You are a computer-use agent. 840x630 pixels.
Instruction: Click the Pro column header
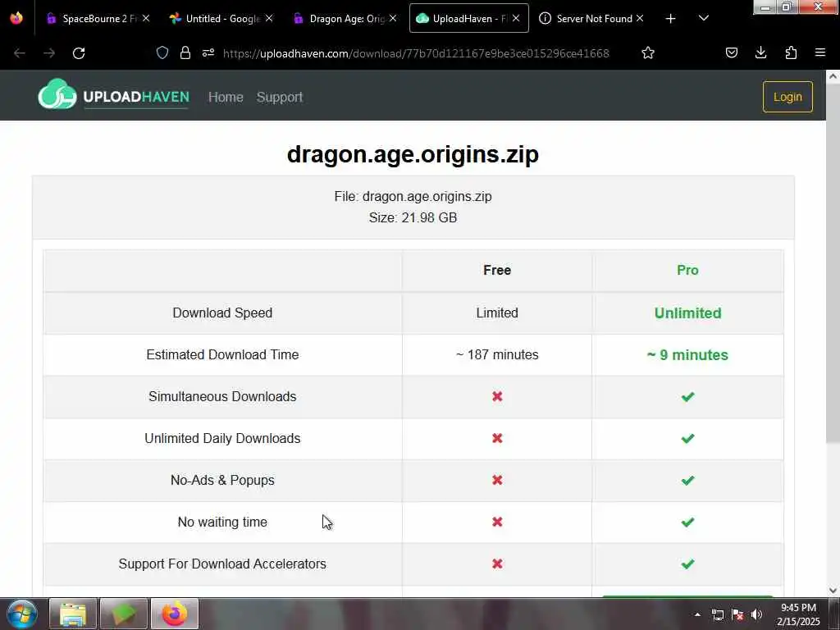(x=688, y=270)
